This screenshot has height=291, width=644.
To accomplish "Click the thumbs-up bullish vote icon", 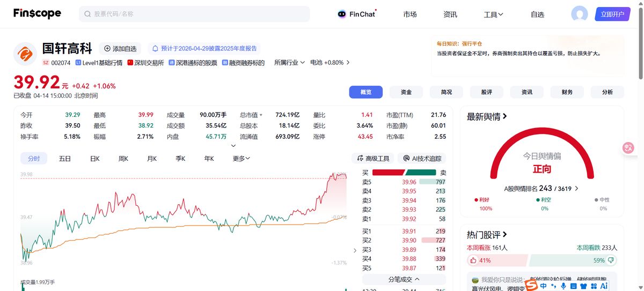I will click(x=473, y=260).
